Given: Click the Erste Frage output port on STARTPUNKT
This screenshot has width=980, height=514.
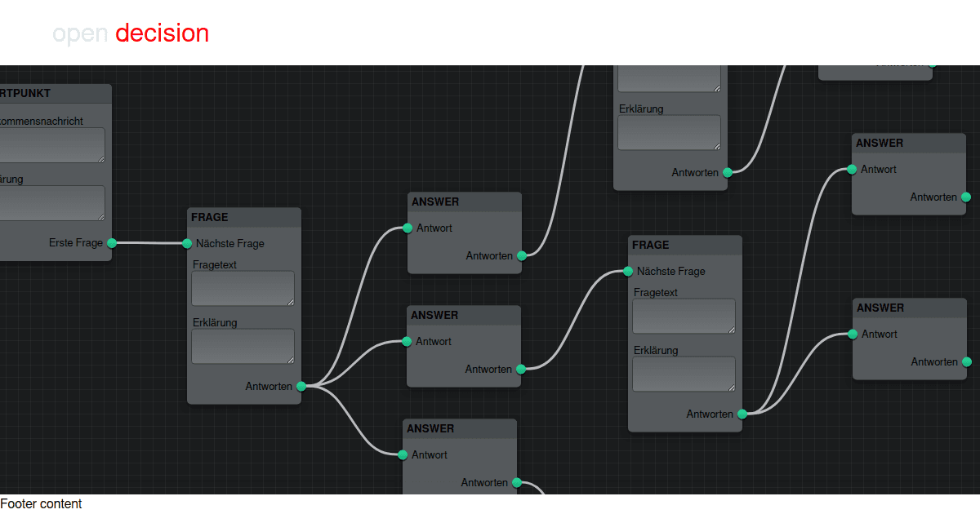Looking at the screenshot, I should pyautogui.click(x=112, y=242).
